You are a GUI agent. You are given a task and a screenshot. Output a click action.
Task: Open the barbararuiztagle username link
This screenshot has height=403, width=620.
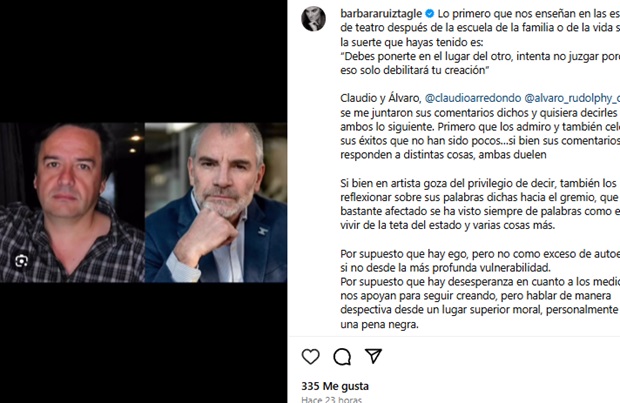pos(381,14)
